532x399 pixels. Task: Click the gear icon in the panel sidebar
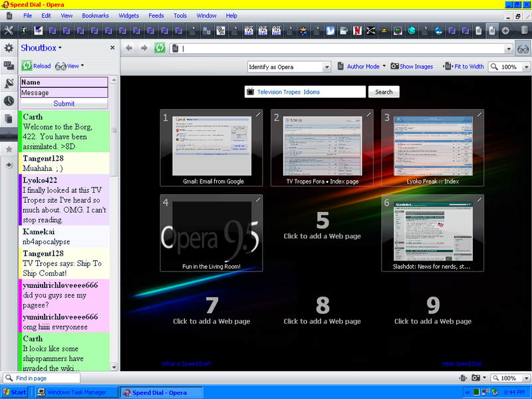tap(9, 48)
